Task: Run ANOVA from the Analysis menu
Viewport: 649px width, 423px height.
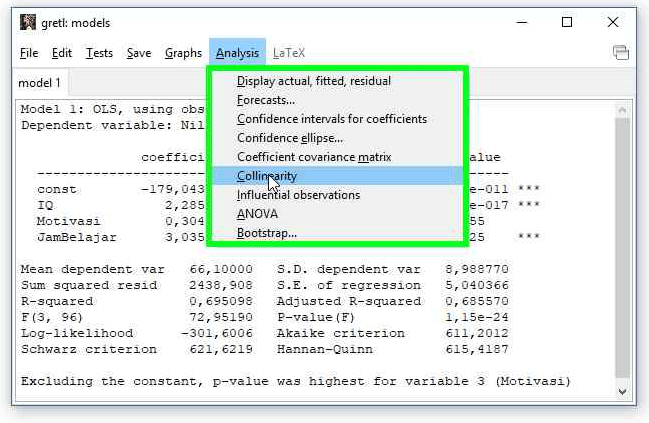Action: point(257,214)
